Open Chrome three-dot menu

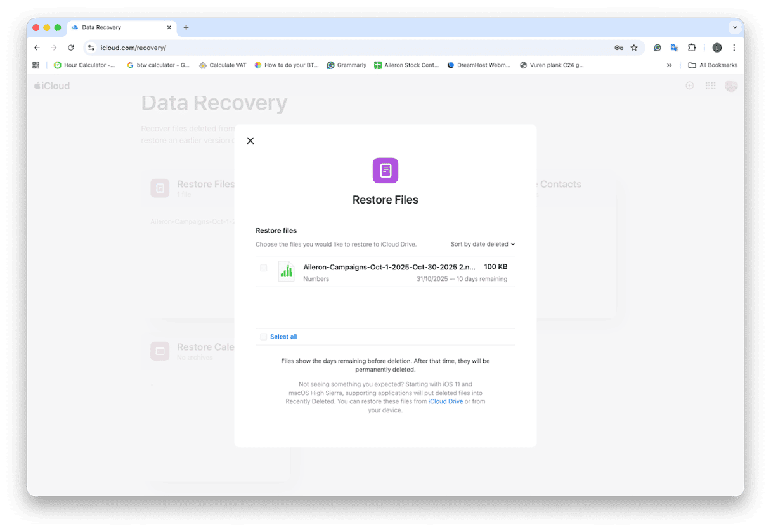tap(734, 48)
